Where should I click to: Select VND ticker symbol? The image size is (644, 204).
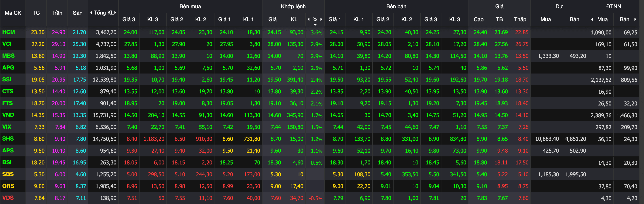tap(8, 115)
